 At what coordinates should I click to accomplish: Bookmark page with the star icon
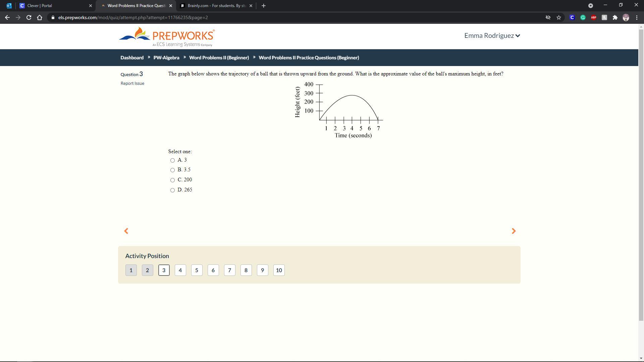[559, 17]
